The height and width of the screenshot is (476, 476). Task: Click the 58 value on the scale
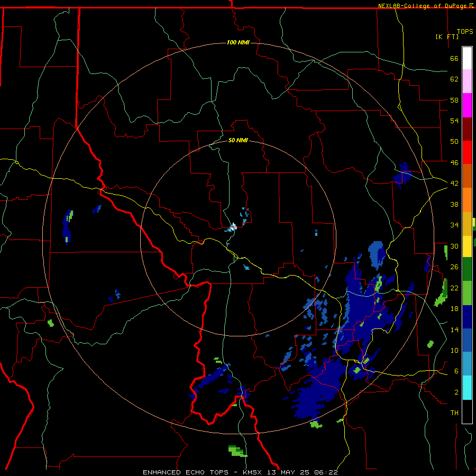pos(454,100)
